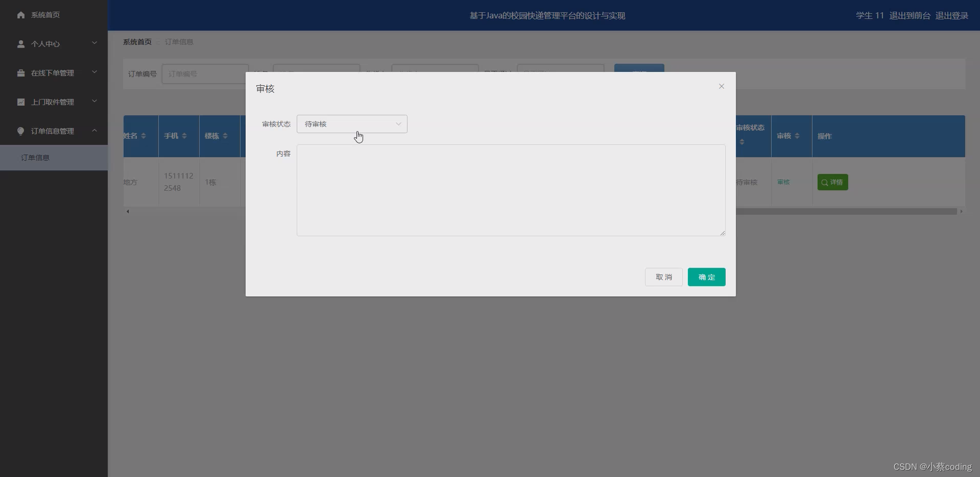Click the bulb icon beside 订单信息管理
The image size is (980, 477).
(x=21, y=131)
